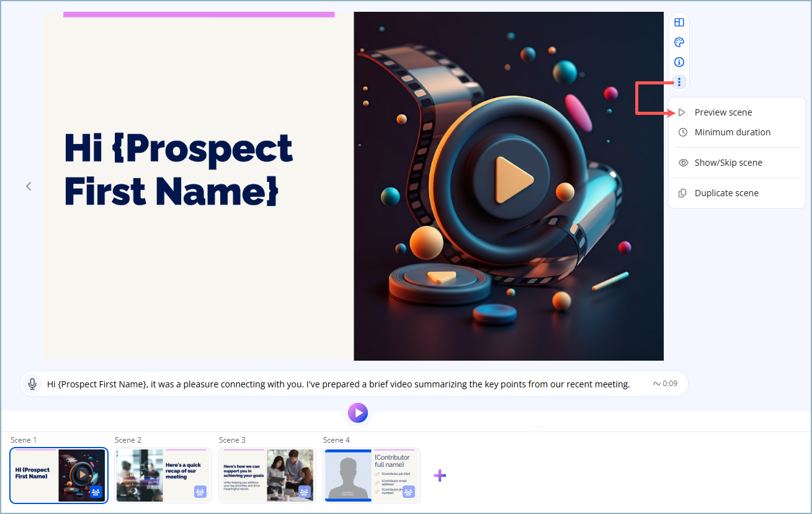Toggle Show/Skip scene visibility
Viewport: 812px width, 514px height.
tap(728, 163)
